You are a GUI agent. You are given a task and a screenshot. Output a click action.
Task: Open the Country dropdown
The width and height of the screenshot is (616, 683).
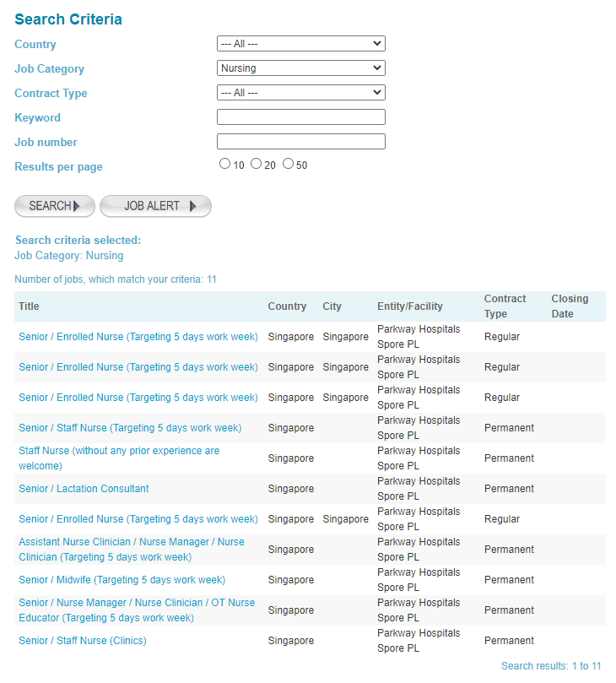coord(300,44)
